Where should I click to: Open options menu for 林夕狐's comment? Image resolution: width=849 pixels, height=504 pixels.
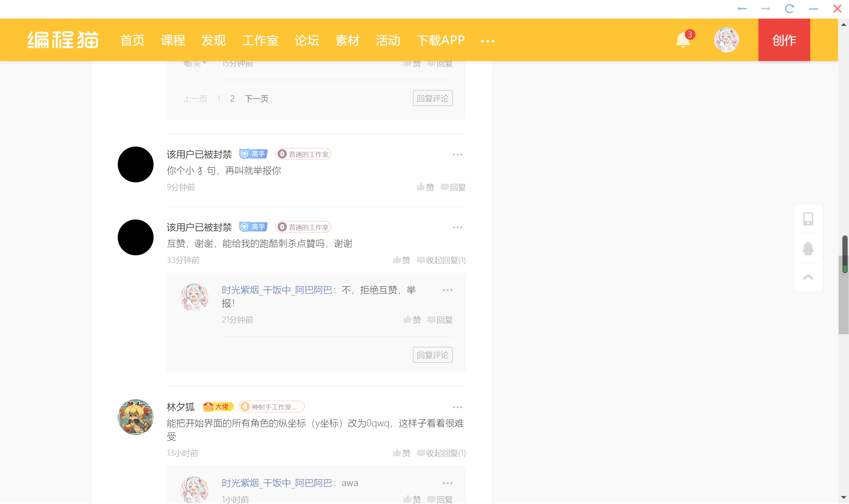[457, 407]
